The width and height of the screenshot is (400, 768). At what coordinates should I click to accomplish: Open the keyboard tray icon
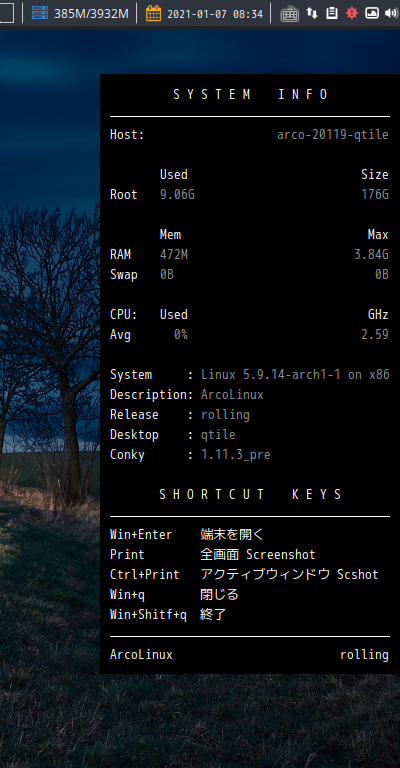click(x=290, y=14)
